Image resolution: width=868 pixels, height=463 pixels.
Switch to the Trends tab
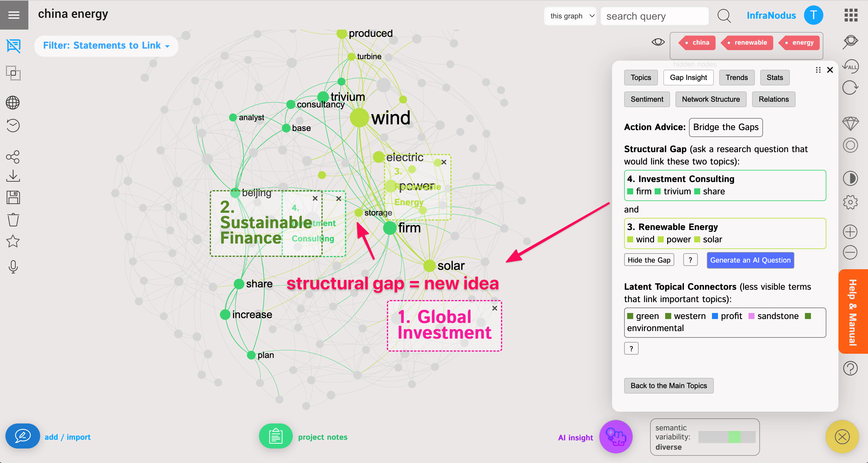click(737, 78)
